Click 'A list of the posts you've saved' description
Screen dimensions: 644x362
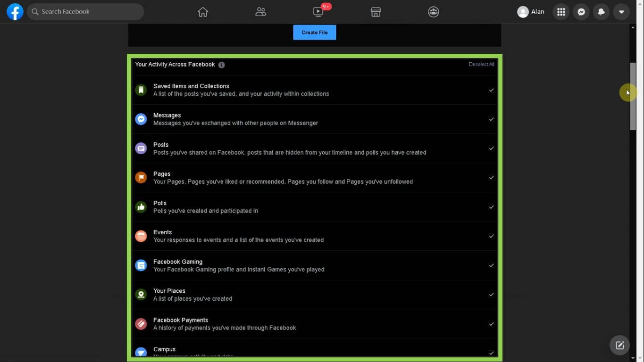241,94
